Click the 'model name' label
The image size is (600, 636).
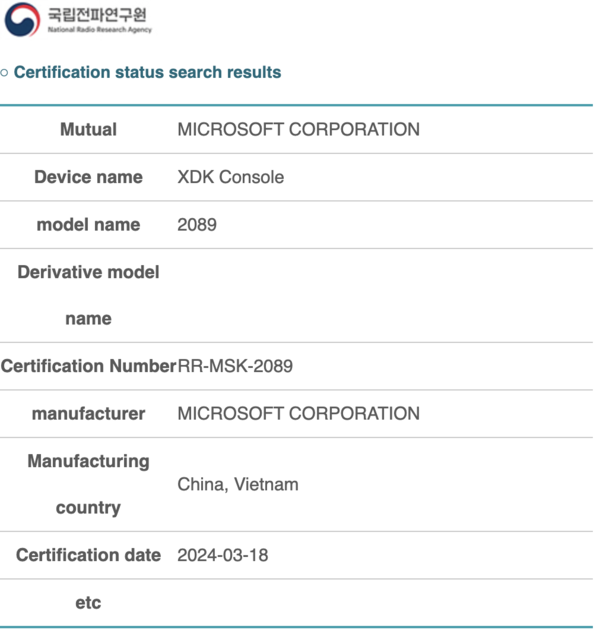[88, 224]
